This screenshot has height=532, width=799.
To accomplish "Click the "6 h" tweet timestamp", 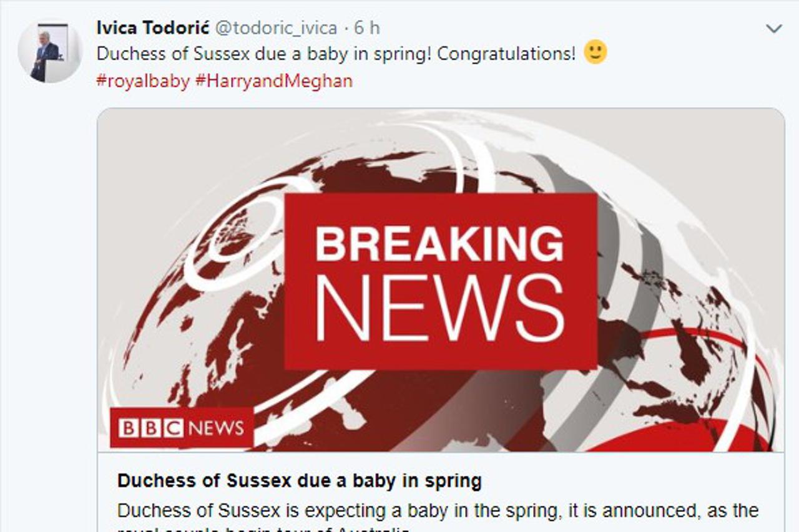I will (367, 28).
